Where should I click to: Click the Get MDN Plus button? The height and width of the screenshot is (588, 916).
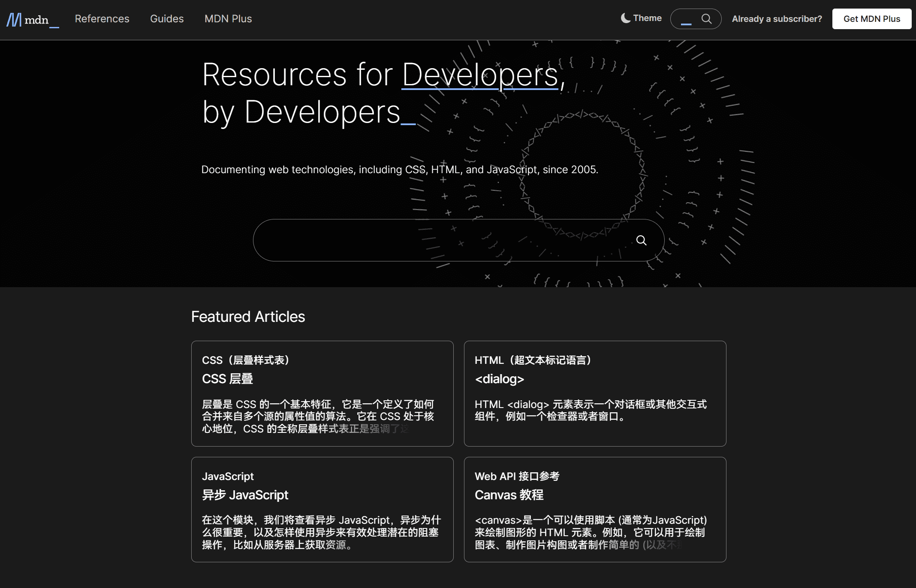click(x=871, y=18)
